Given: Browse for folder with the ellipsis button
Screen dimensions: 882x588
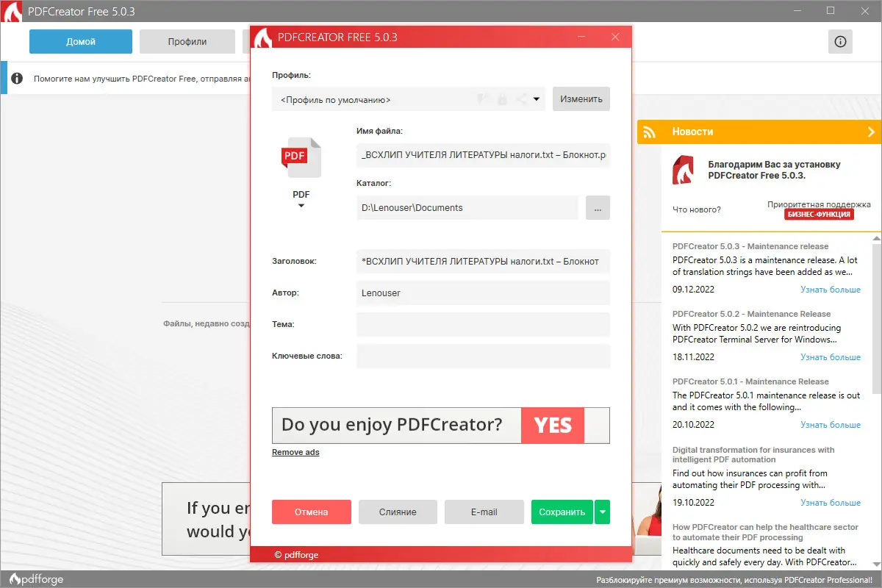Looking at the screenshot, I should [x=598, y=208].
